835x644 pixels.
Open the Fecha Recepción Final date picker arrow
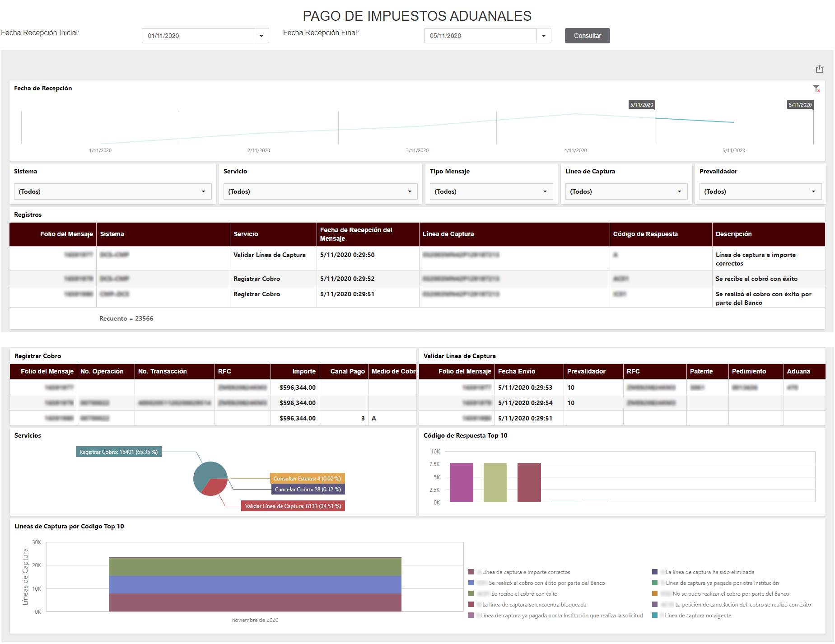(543, 36)
